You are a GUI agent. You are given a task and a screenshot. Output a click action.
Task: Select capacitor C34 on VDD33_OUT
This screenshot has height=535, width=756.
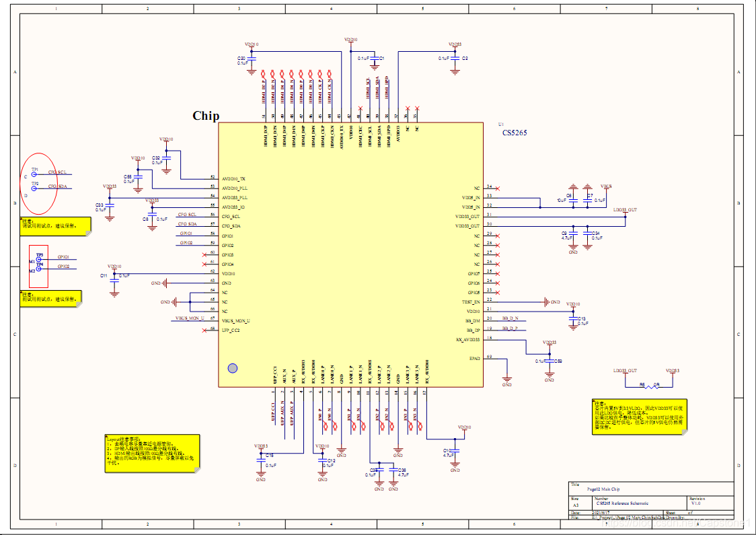click(587, 233)
